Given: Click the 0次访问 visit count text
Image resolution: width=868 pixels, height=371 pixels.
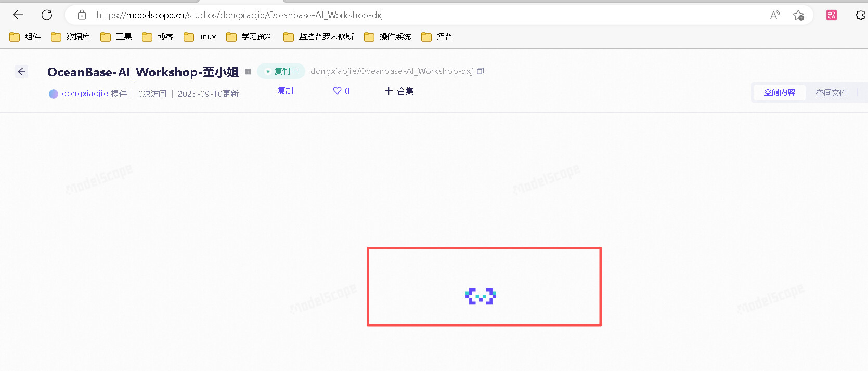Looking at the screenshot, I should (152, 94).
